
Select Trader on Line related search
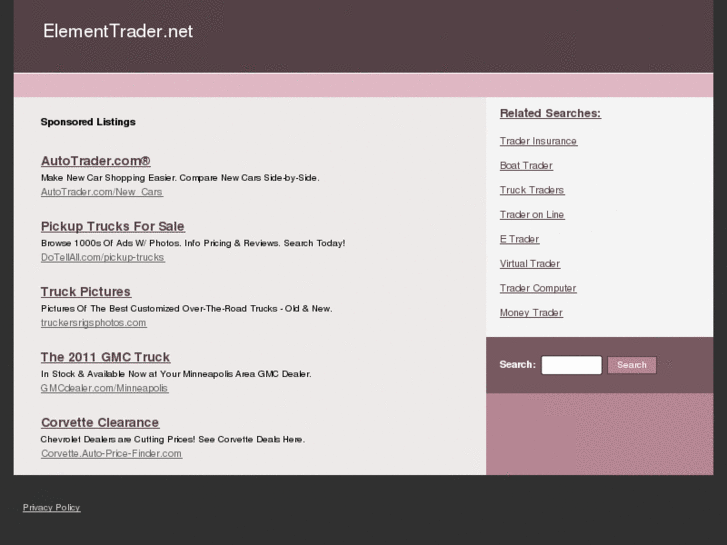click(x=532, y=215)
